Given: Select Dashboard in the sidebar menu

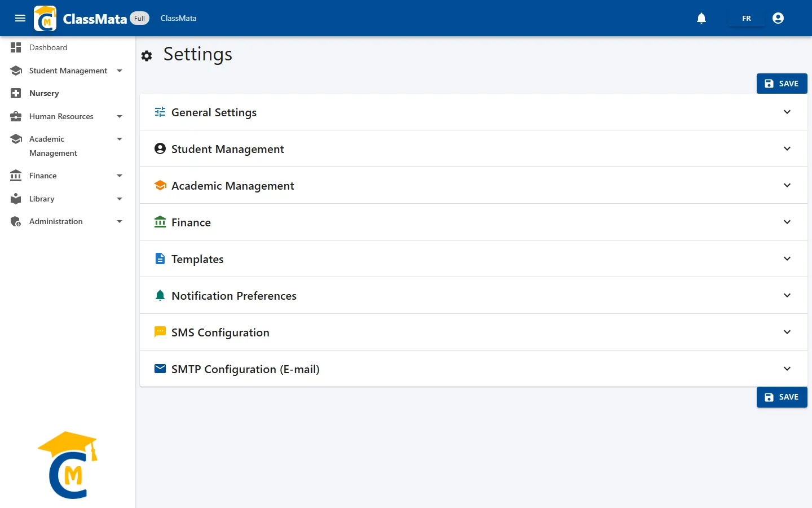Looking at the screenshot, I should coord(68,47).
